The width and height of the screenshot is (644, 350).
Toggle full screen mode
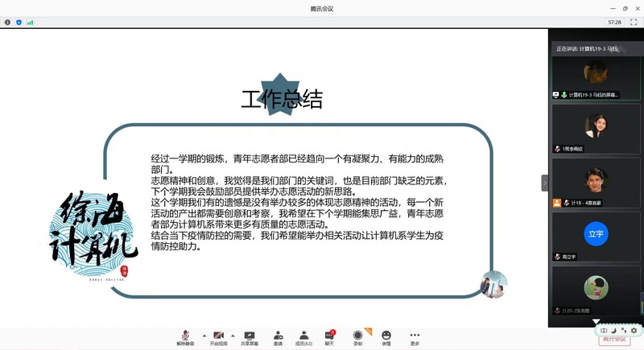(x=635, y=23)
